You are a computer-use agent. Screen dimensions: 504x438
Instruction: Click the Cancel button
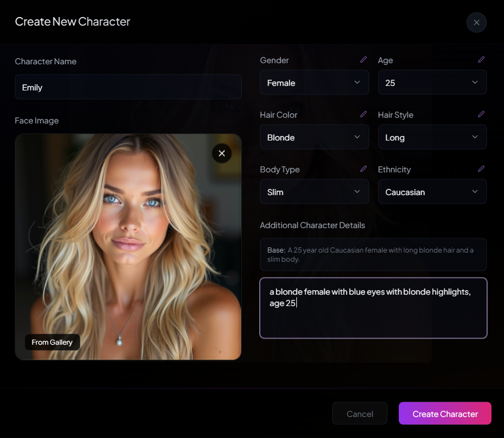coord(360,414)
